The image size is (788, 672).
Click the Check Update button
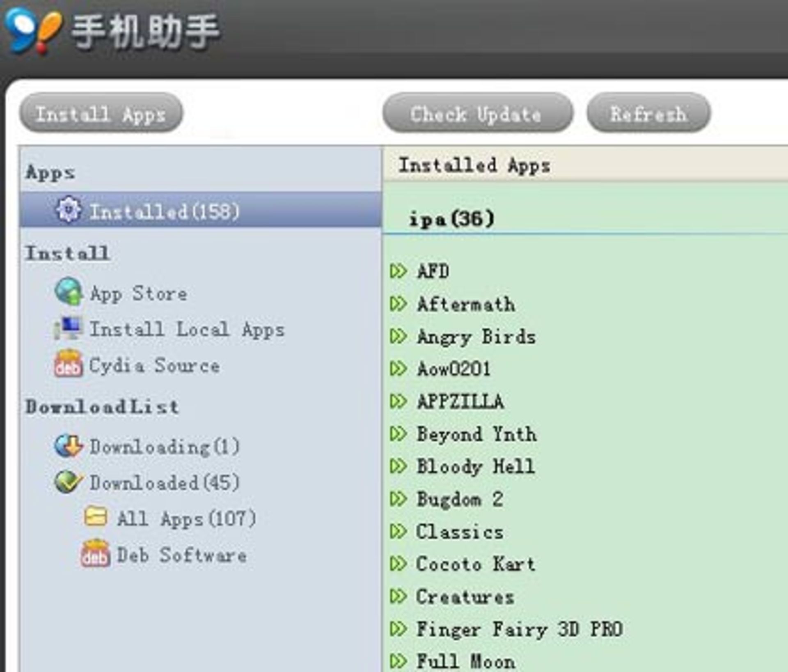coord(477,113)
